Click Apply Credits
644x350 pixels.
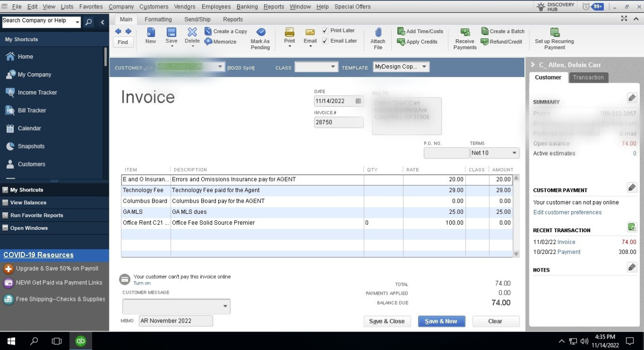click(417, 42)
